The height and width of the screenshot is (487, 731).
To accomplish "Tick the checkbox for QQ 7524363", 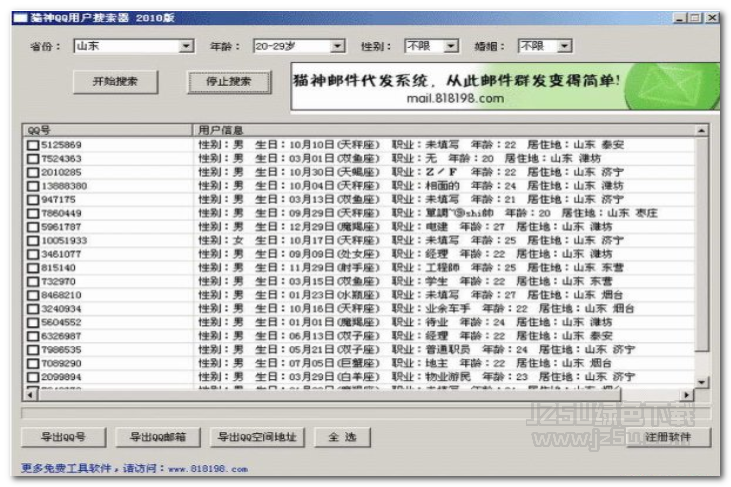I will (x=33, y=159).
